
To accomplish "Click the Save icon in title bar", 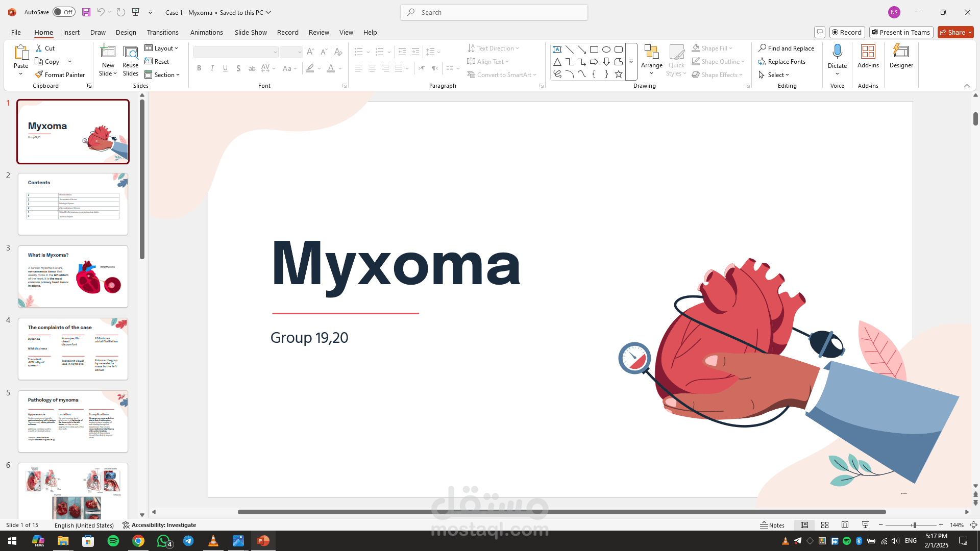I will 86,12.
